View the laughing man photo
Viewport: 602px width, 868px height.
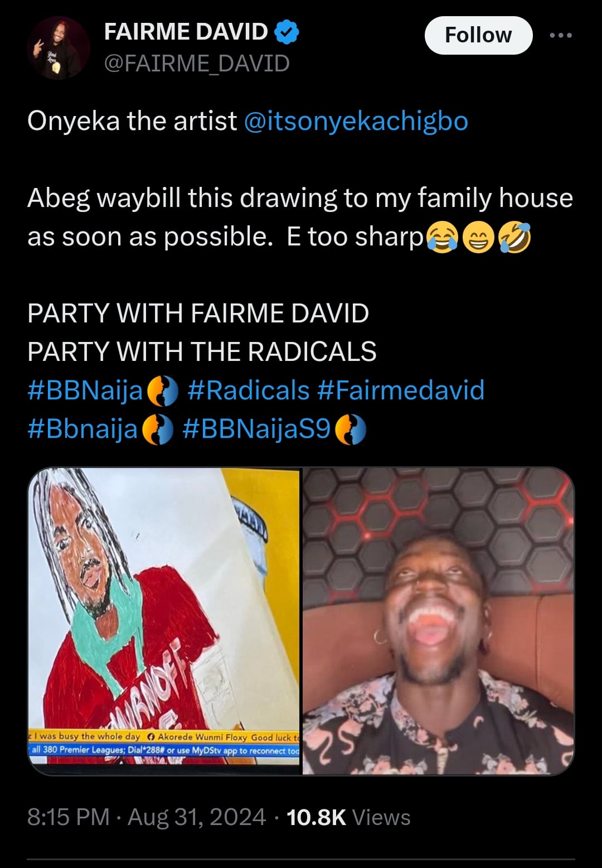(438, 620)
